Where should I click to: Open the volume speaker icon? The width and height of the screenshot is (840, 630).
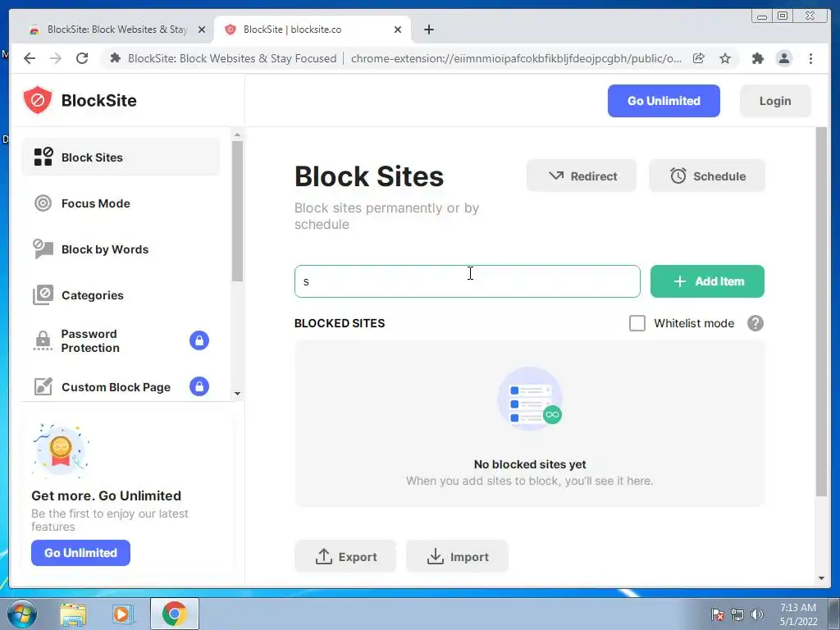tap(756, 614)
